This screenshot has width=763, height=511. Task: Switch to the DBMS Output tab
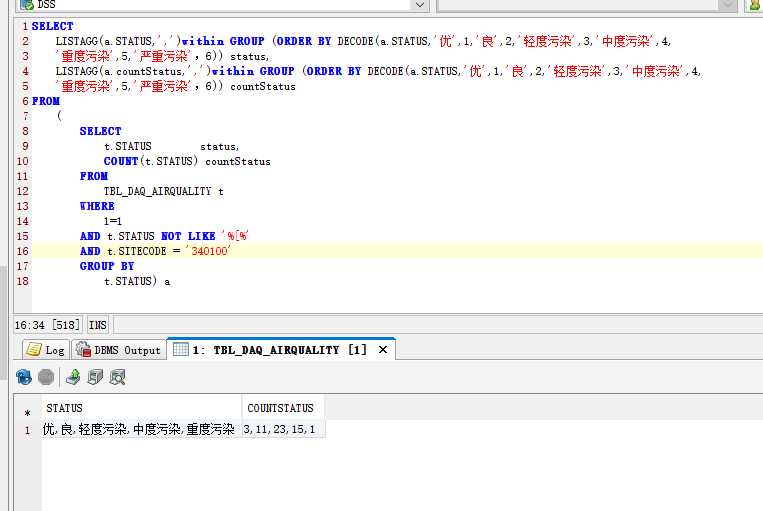click(x=119, y=350)
